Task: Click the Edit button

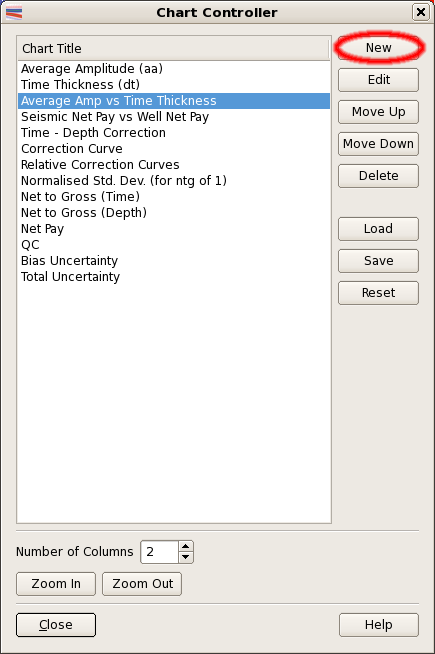Action: pos(378,80)
